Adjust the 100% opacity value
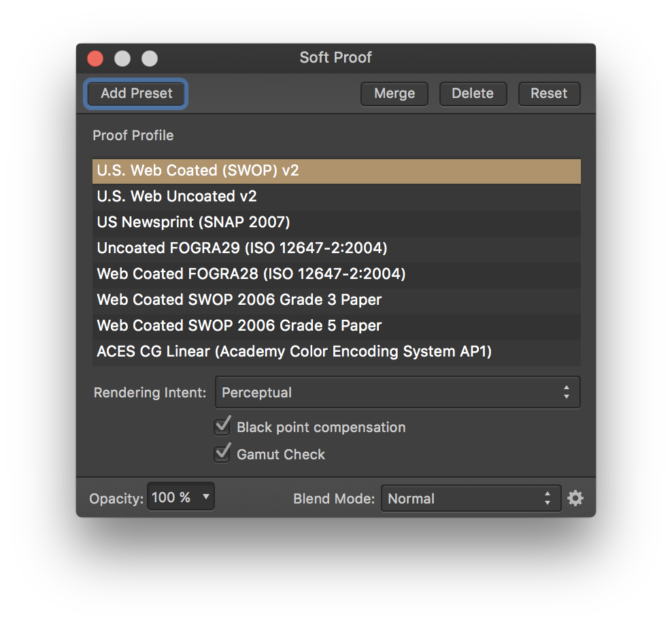This screenshot has height=626, width=672. point(180,496)
